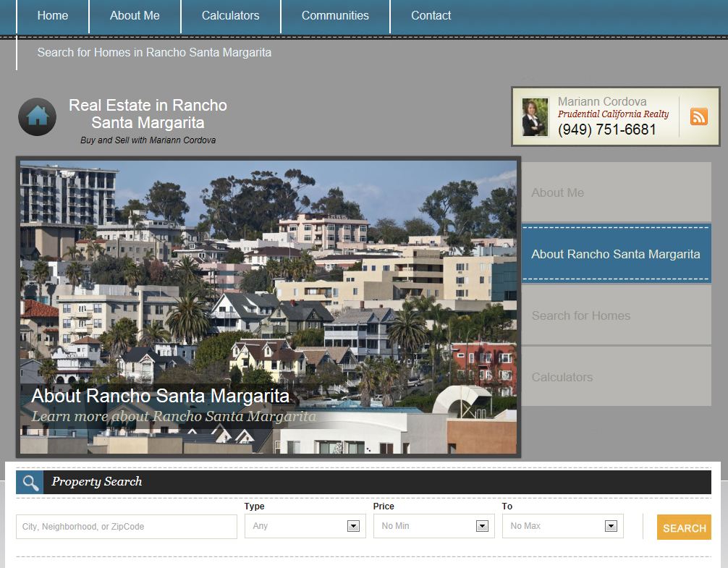The width and height of the screenshot is (728, 568).
Task: Click the headline About Rancho Santa Margarita on photo
Action: pyautogui.click(x=160, y=396)
